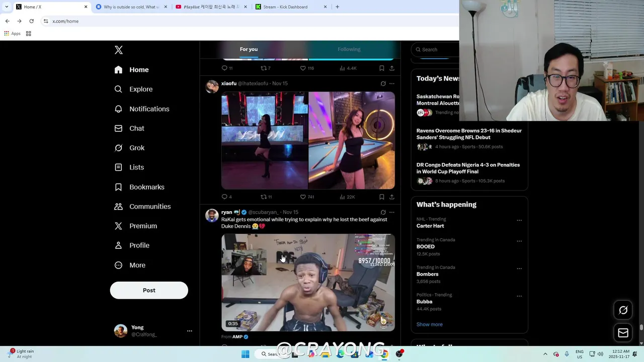
Task: Open Carter Hart trending topic
Action: pos(430,226)
